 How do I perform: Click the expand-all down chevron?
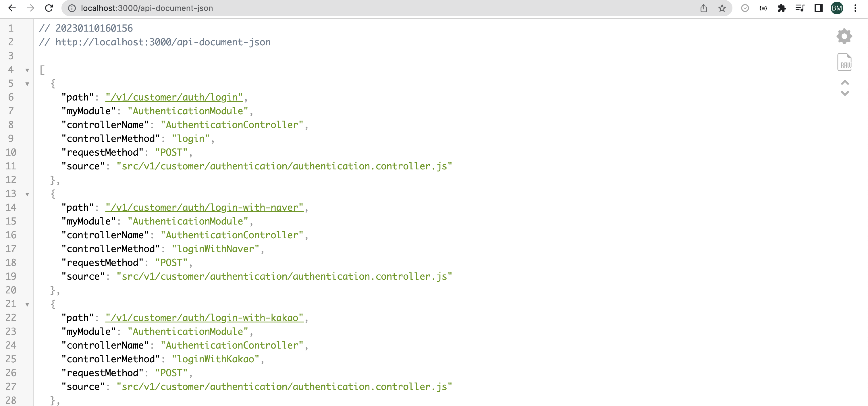tap(845, 93)
